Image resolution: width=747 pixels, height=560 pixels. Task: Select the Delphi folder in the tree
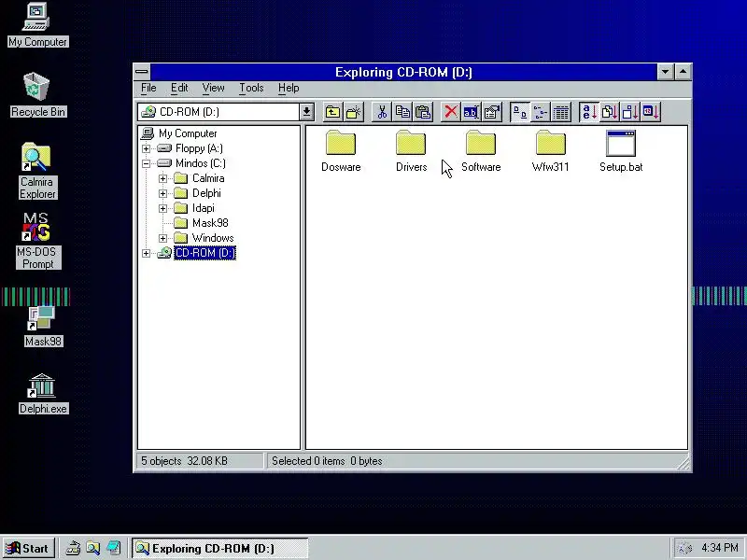click(x=206, y=193)
